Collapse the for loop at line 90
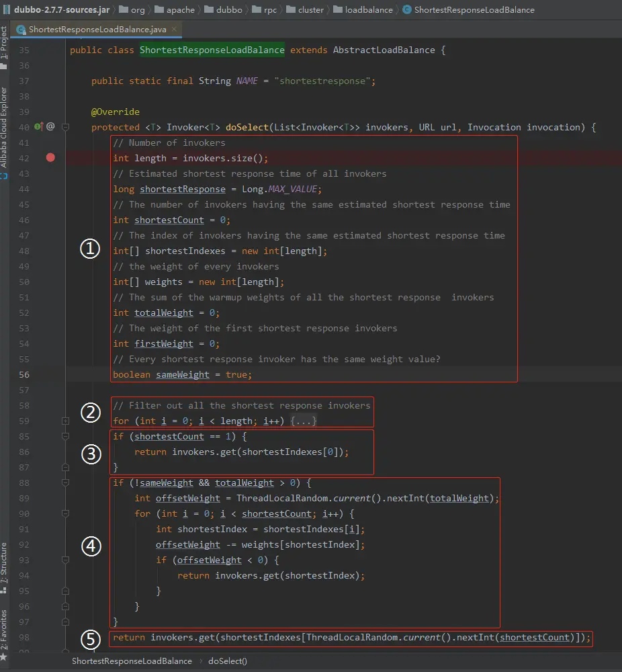The width and height of the screenshot is (622, 672). click(x=65, y=513)
